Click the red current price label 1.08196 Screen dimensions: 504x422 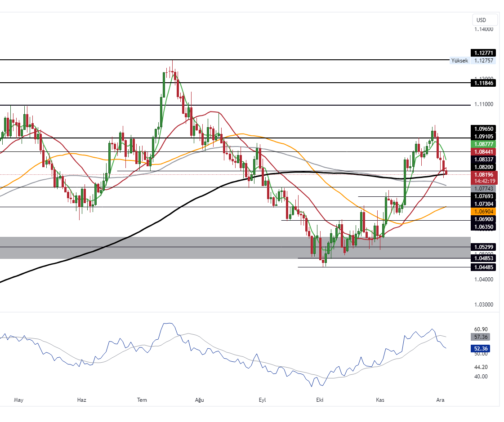click(x=484, y=174)
